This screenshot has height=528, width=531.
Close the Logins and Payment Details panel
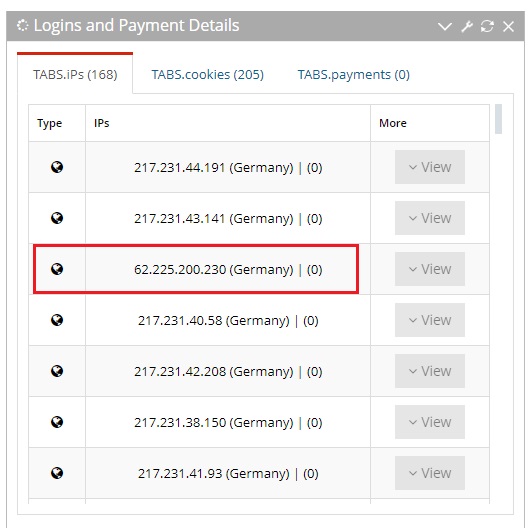508,26
